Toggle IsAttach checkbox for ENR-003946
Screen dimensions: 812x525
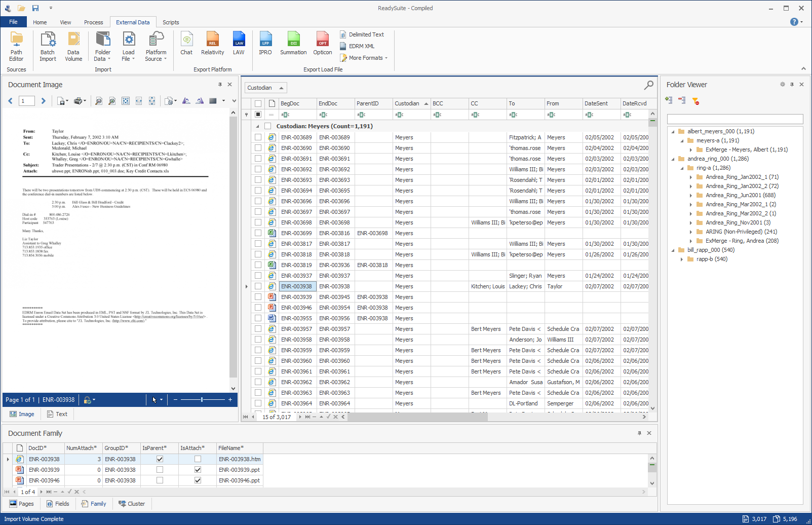(198, 480)
